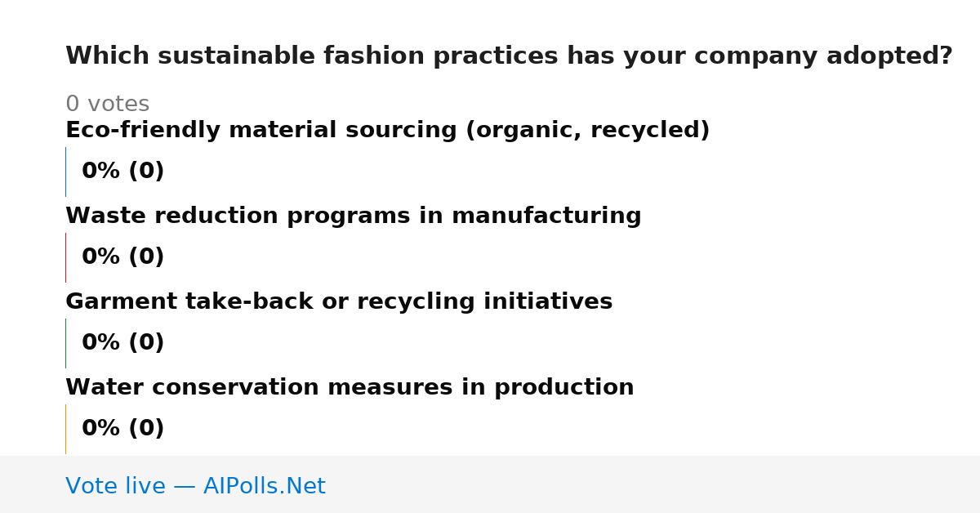This screenshot has height=513, width=980.
Task: Click Garment take-back's 0% (0) result
Action: pos(123,343)
